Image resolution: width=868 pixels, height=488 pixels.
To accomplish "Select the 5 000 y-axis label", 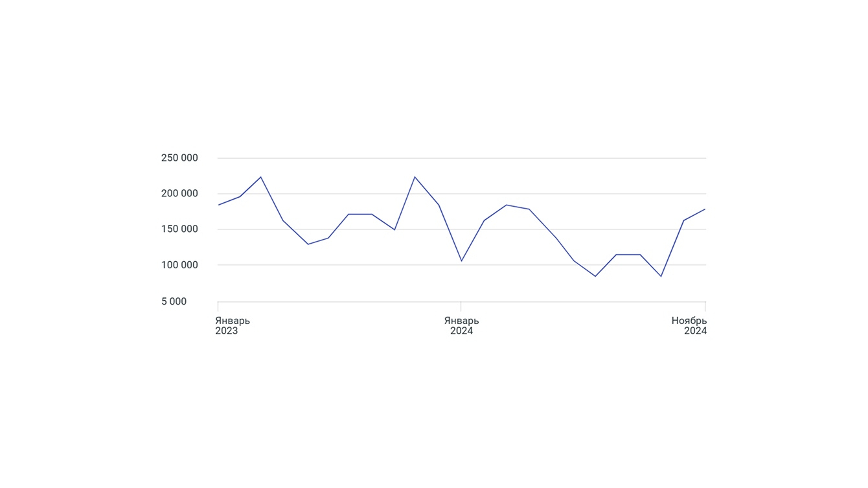I will (x=174, y=301).
